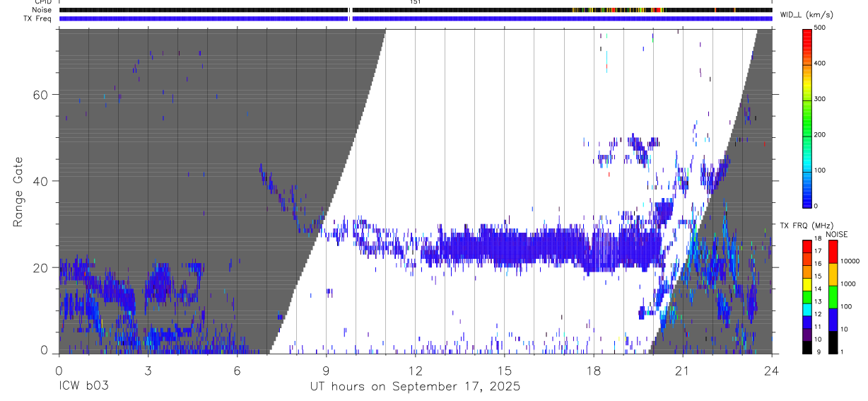Click the '500' label on WID colorbar

[819, 28]
